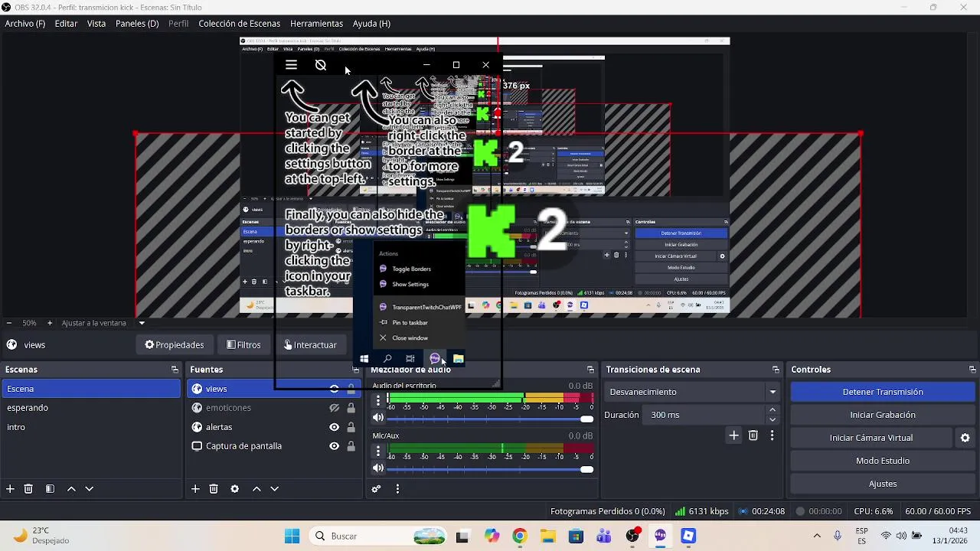The width and height of the screenshot is (980, 551).
Task: Open File Explorer from the taskbar
Action: (x=547, y=536)
